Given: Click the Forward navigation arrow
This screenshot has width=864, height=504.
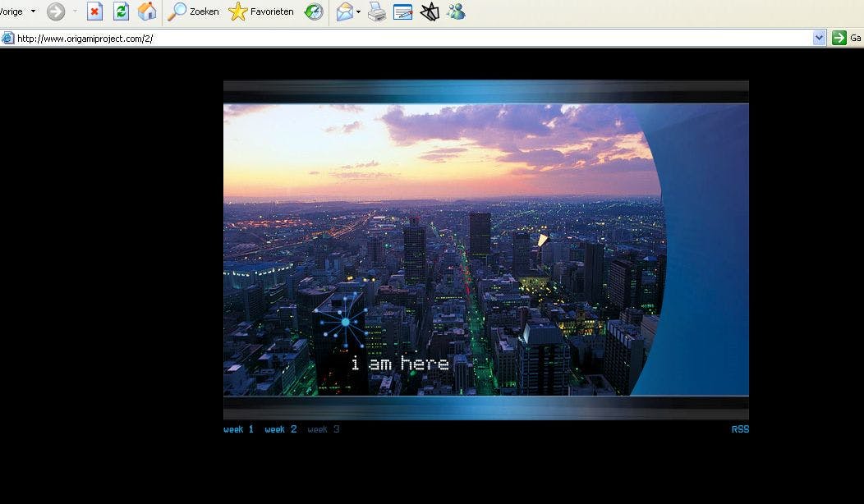Looking at the screenshot, I should coord(56,11).
